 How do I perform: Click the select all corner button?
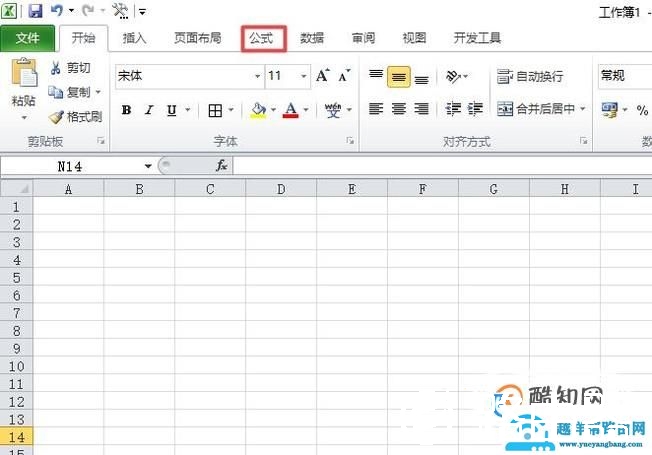(x=17, y=189)
